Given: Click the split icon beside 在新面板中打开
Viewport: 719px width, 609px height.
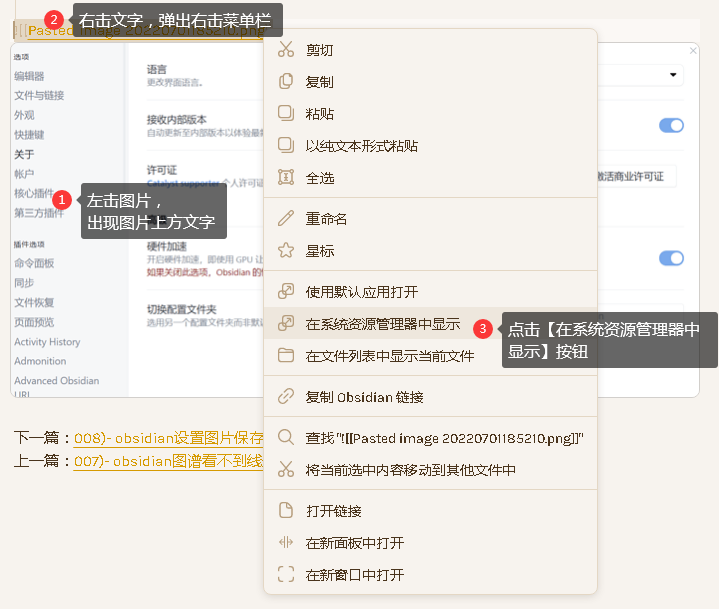Looking at the screenshot, I should [286, 543].
